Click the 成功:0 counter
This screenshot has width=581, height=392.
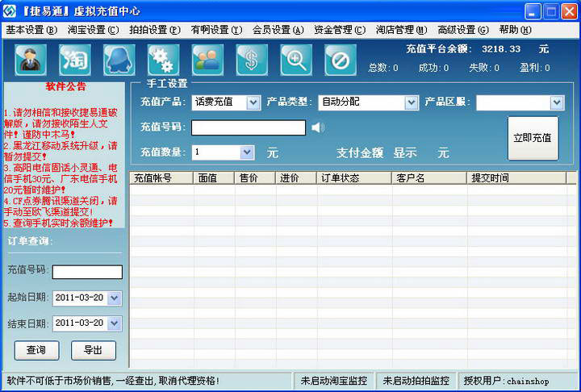point(433,68)
